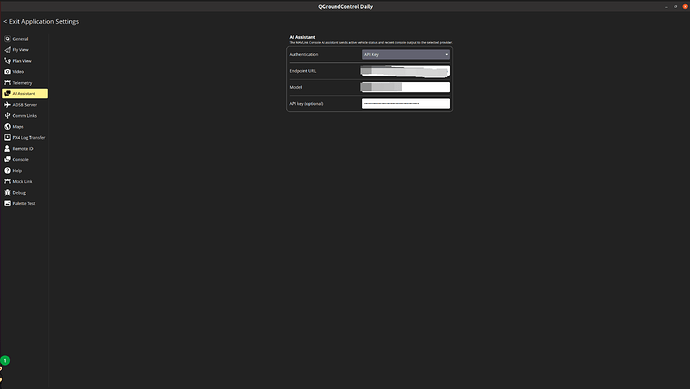Image resolution: width=690 pixels, height=389 pixels.
Task: Click the "Endpoint URL" label
Action: tap(303, 71)
